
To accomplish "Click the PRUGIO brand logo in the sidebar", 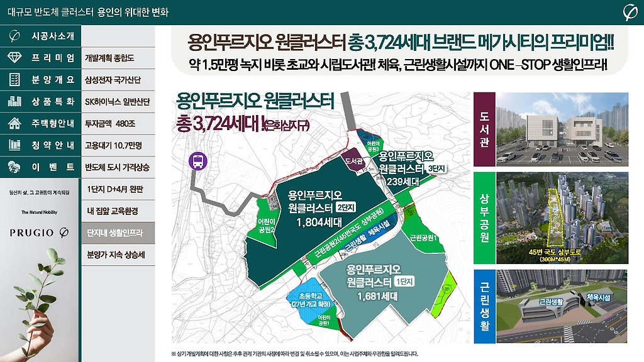I will [40, 233].
